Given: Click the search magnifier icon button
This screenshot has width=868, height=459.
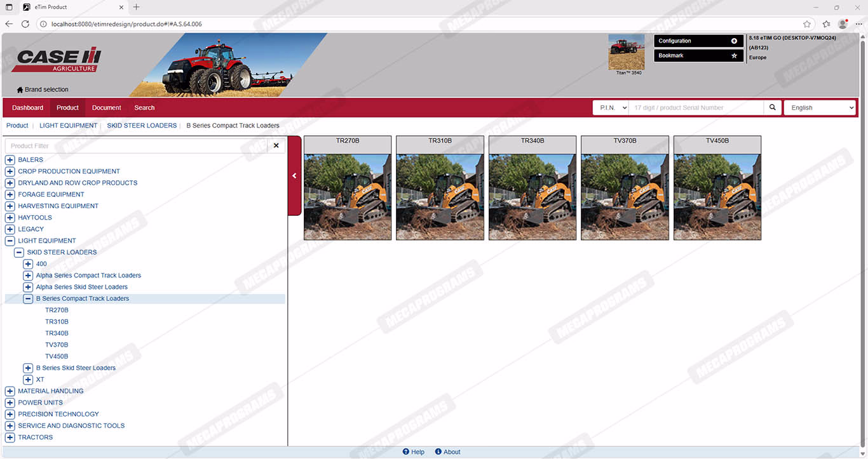Looking at the screenshot, I should [772, 108].
